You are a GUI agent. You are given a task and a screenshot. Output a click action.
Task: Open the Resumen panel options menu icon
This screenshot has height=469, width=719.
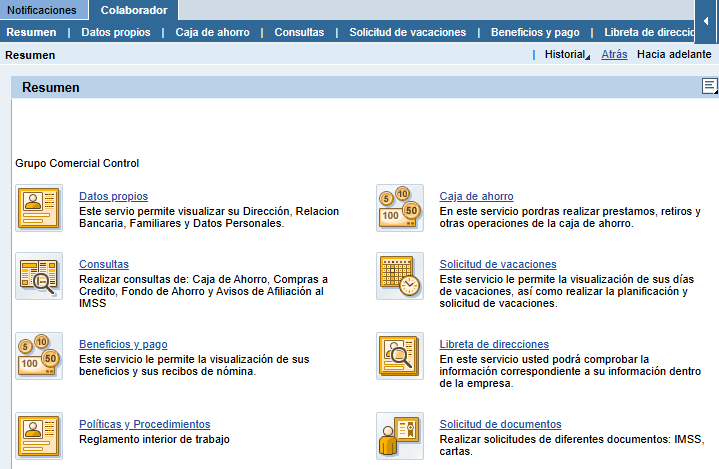[710, 87]
